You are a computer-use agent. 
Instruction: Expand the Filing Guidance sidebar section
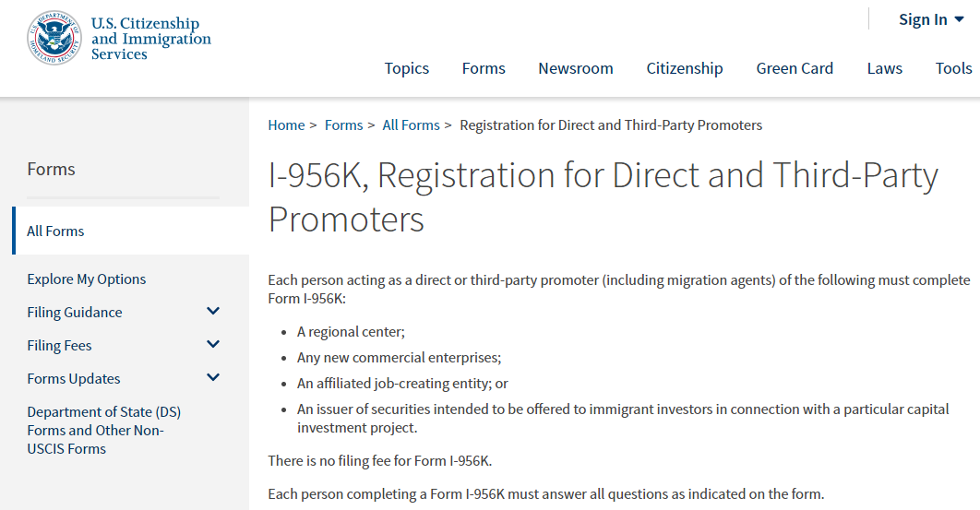(213, 311)
